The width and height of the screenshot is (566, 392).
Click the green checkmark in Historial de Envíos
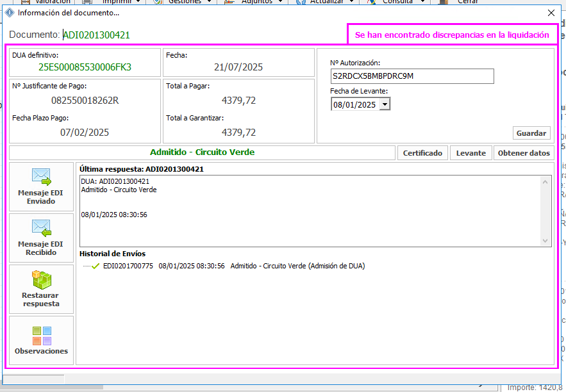[x=96, y=266]
